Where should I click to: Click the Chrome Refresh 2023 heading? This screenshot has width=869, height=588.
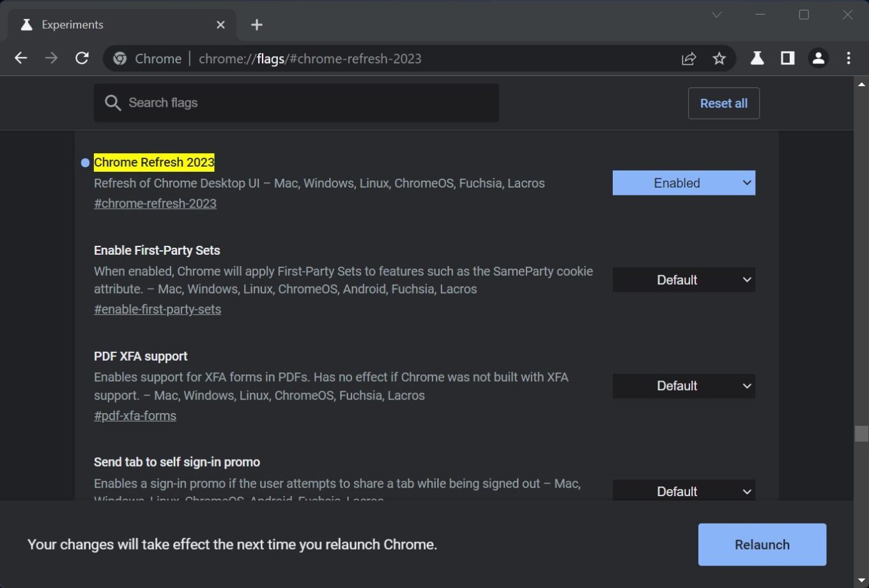coord(154,162)
